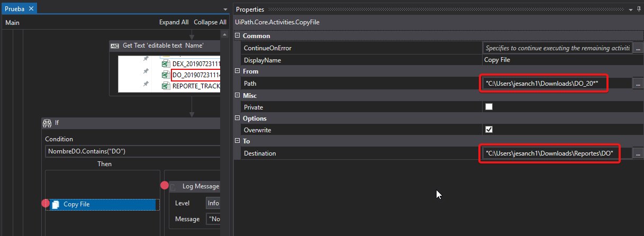This screenshot has height=236, width=644.
Task: Select the Copy File activity
Action: pyautogui.click(x=103, y=204)
